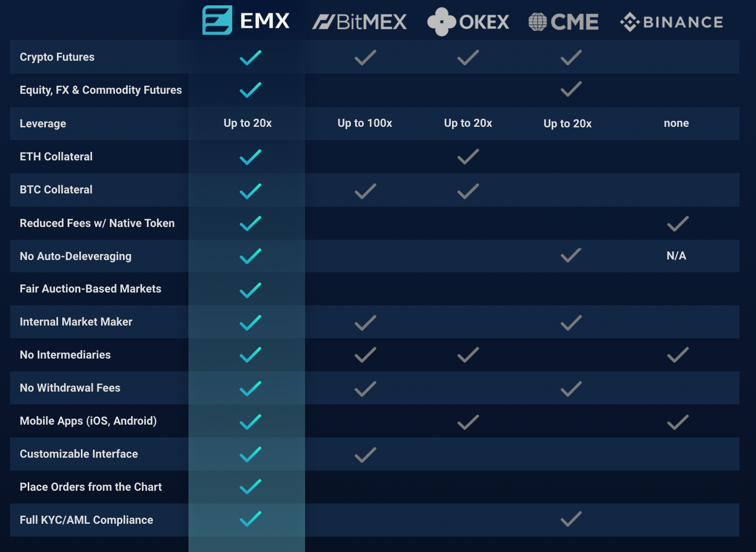Expand the Mobile Apps (iOS, Android) row
This screenshot has height=552, width=756.
88,421
